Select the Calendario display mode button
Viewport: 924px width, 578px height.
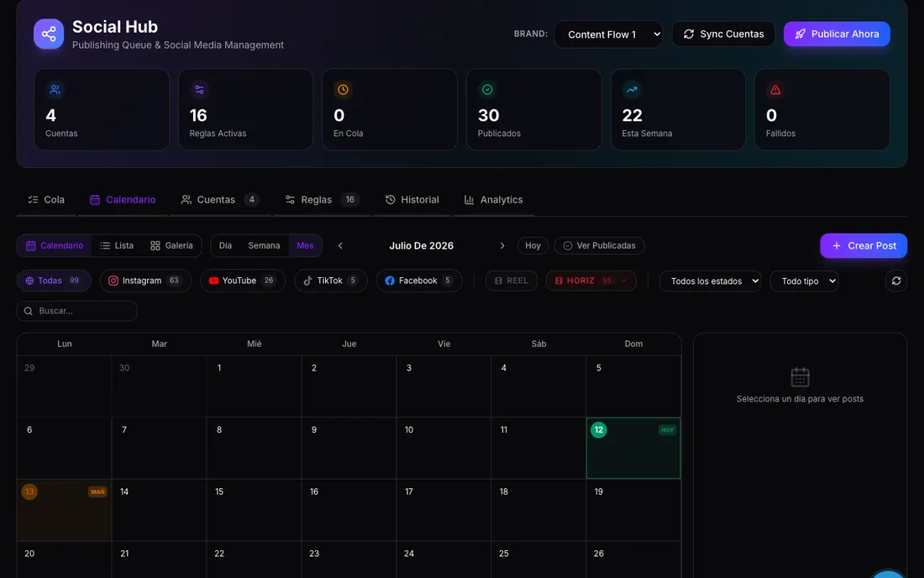pyautogui.click(x=55, y=245)
